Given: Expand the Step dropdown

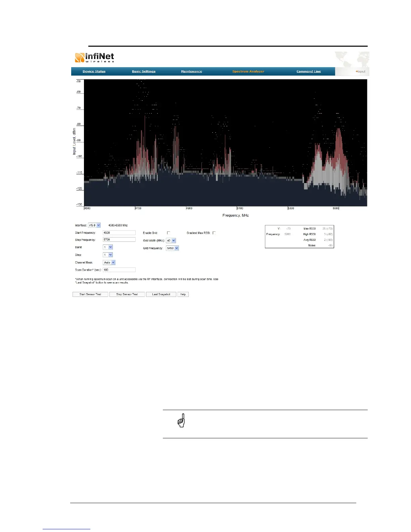Looking at the screenshot, I should 107,255.
